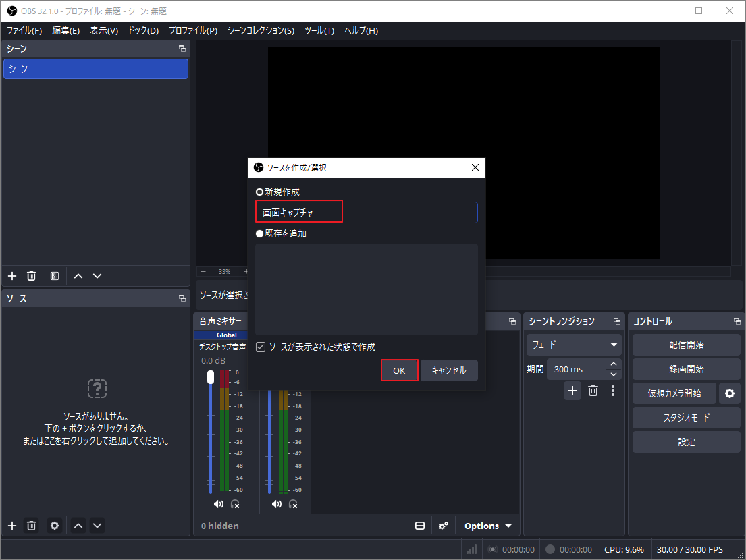This screenshot has width=746, height=560.
Task: Select the 既存を追加 radio button
Action: click(x=259, y=233)
